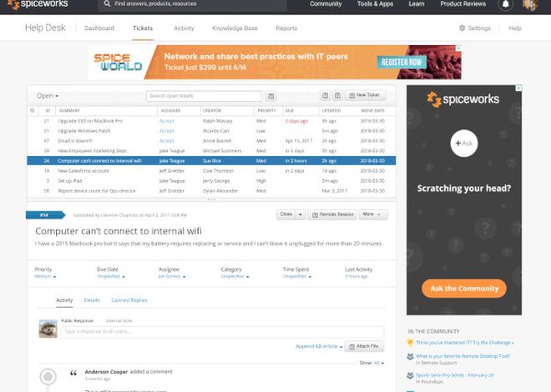Click the circular timeline marker on the comment
Screen dimensions: 551x392
(48, 377)
